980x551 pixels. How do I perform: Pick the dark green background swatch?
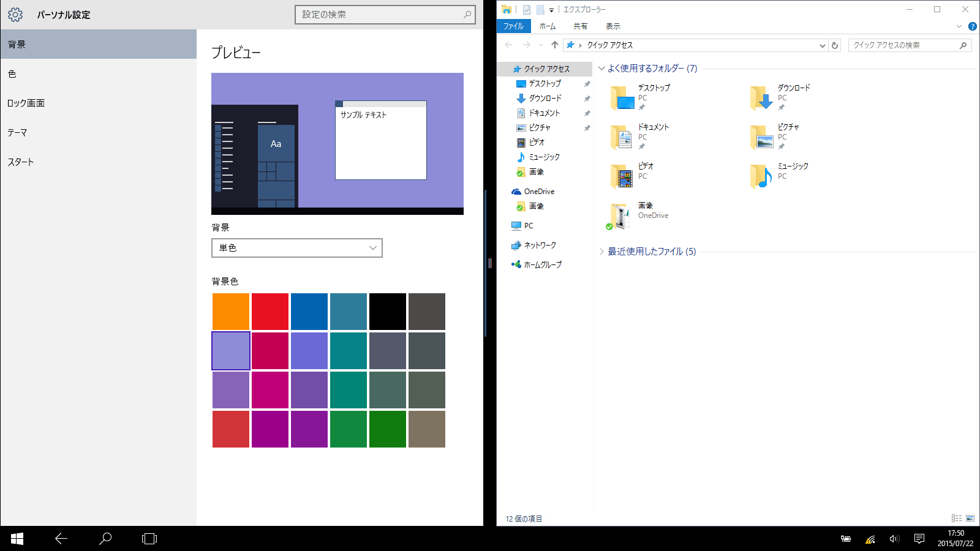[388, 429]
